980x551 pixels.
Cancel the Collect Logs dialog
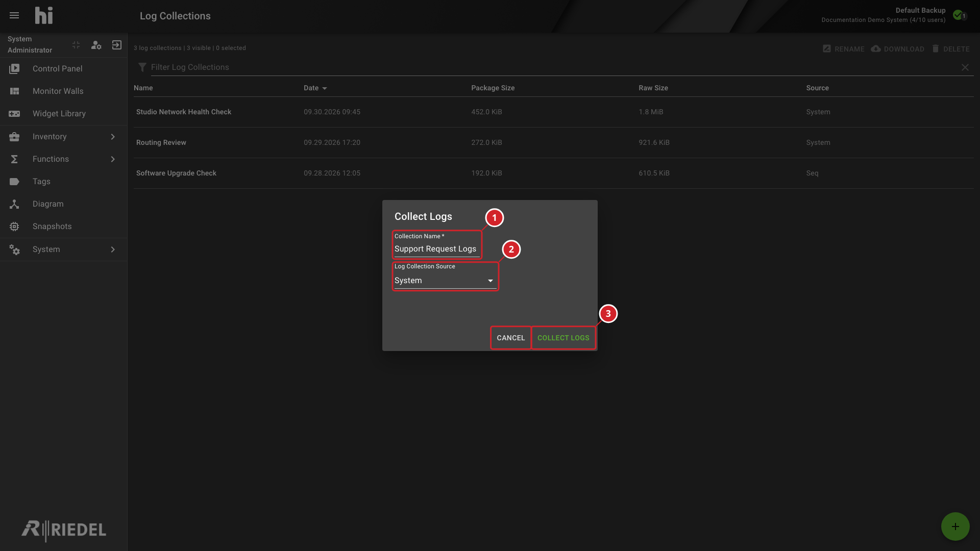(x=511, y=338)
